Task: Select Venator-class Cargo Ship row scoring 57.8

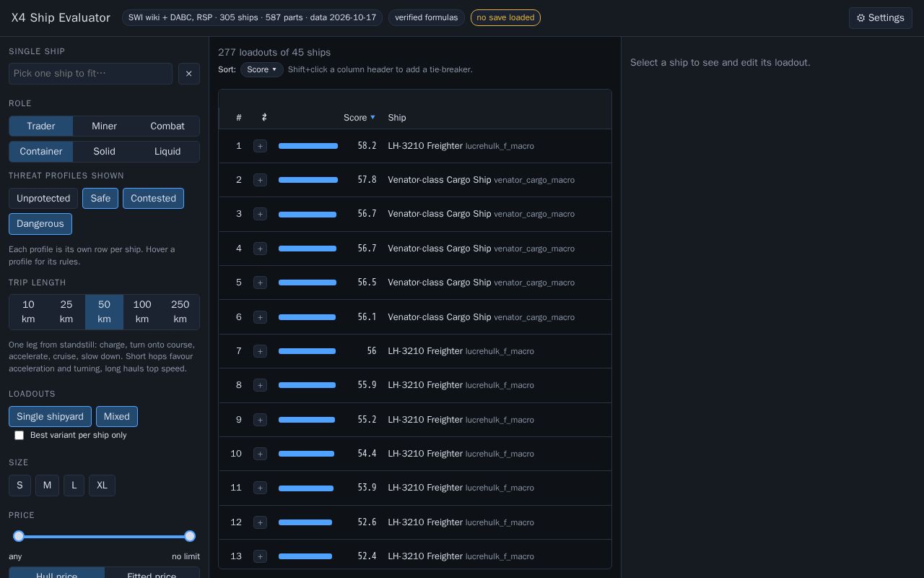Action: tap(415, 180)
